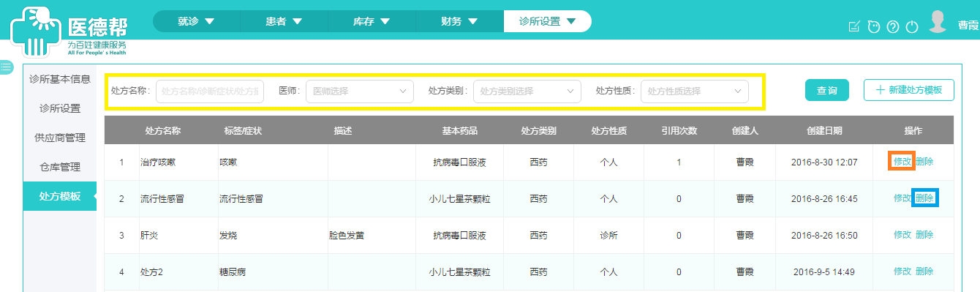The width and height of the screenshot is (980, 292).
Task: Focus the 处方名称 search input field
Action: (x=210, y=91)
